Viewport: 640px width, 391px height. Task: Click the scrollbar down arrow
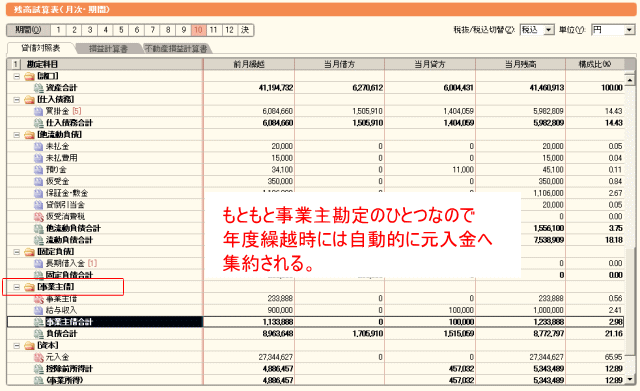coord(629,379)
